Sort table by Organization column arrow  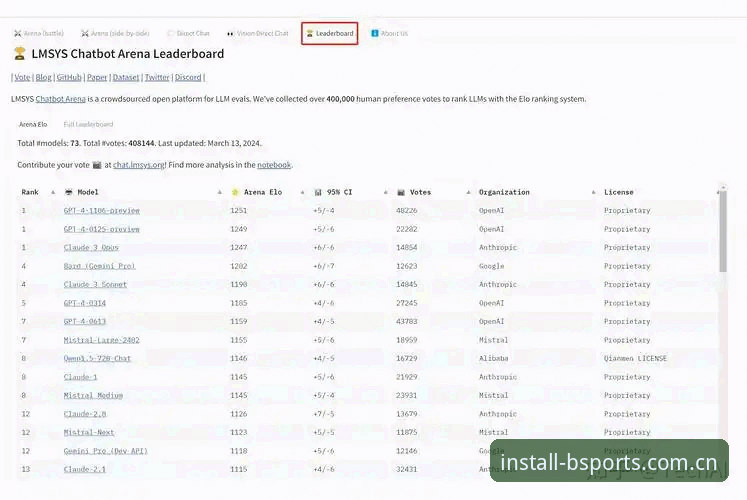[594, 192]
